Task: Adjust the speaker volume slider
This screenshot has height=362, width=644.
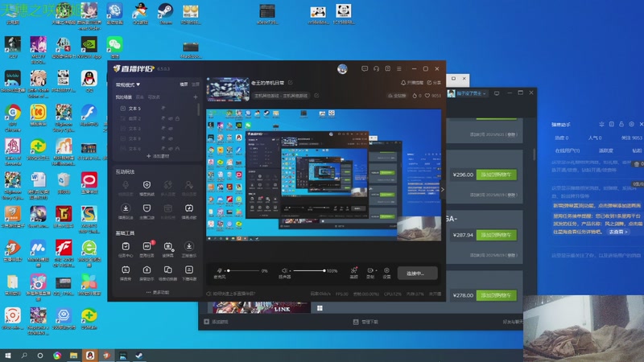Action: 309,270
